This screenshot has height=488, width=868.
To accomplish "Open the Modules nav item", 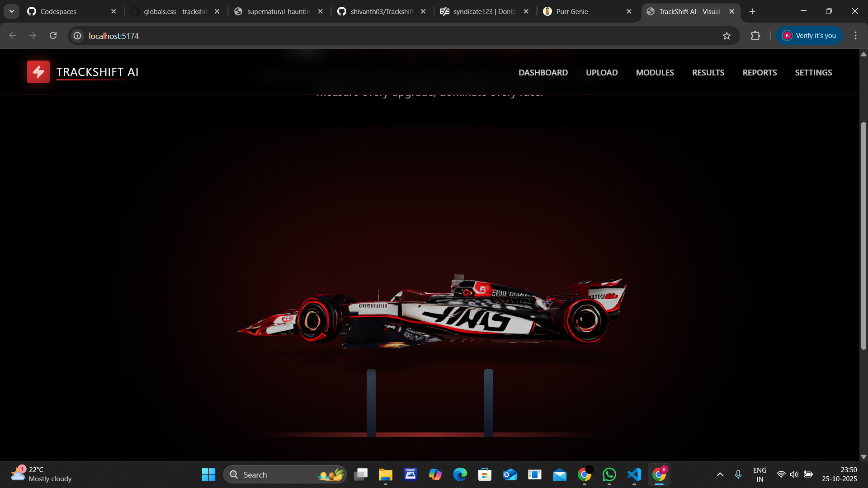I will click(655, 72).
